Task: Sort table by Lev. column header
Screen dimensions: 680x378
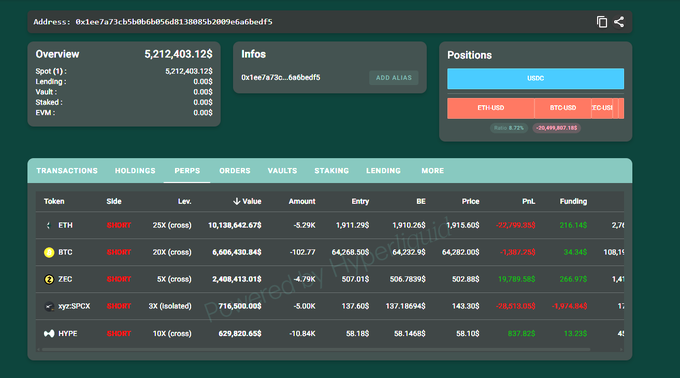Action: coord(184,201)
